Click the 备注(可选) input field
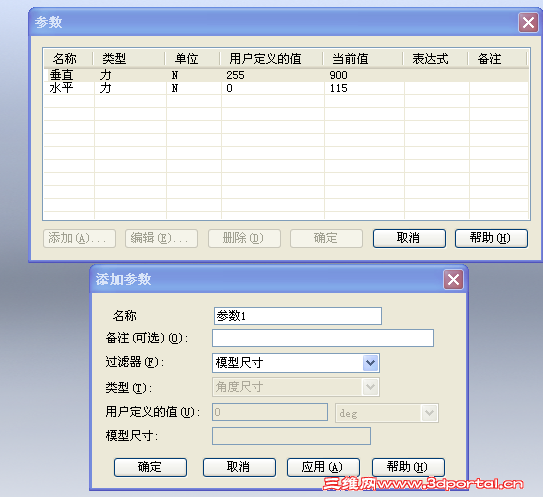Screen dimensions: 543x497 (323, 338)
